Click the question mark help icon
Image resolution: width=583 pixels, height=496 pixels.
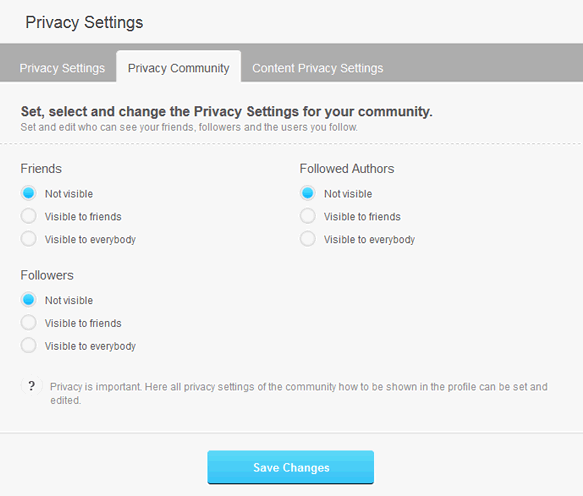(x=32, y=386)
